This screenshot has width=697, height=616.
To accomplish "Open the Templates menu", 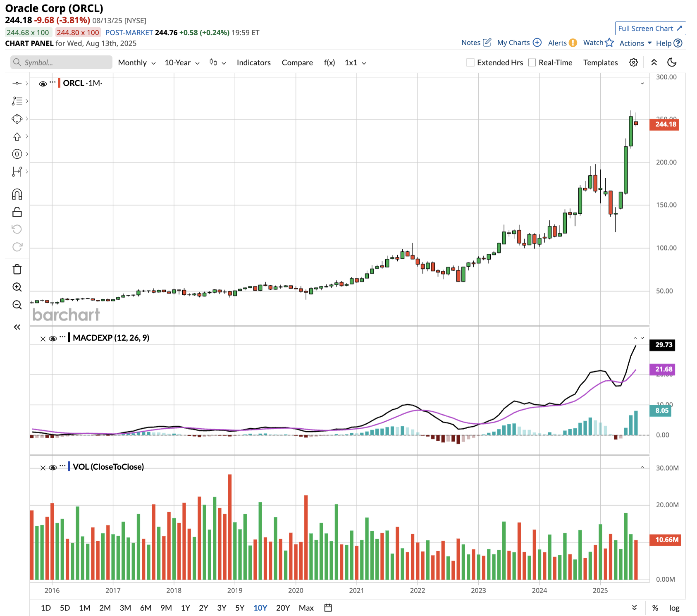I will pyautogui.click(x=600, y=62).
